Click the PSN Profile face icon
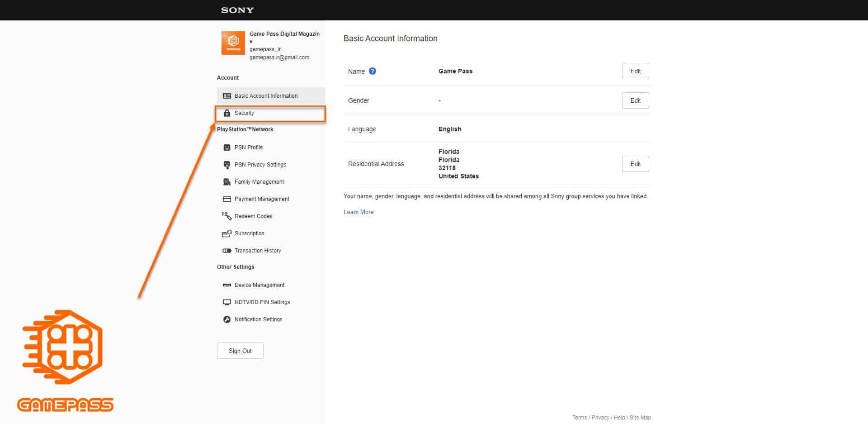Screen dimensions: 868x424 (227, 148)
